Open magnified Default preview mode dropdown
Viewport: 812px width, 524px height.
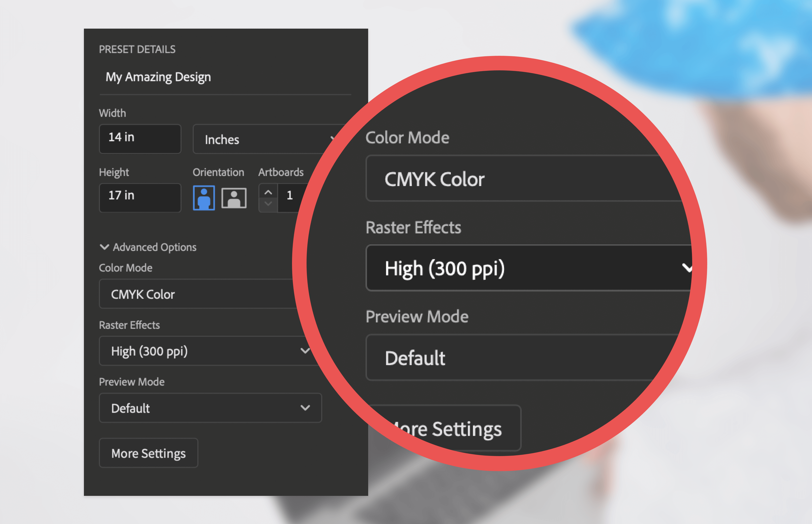click(522, 357)
